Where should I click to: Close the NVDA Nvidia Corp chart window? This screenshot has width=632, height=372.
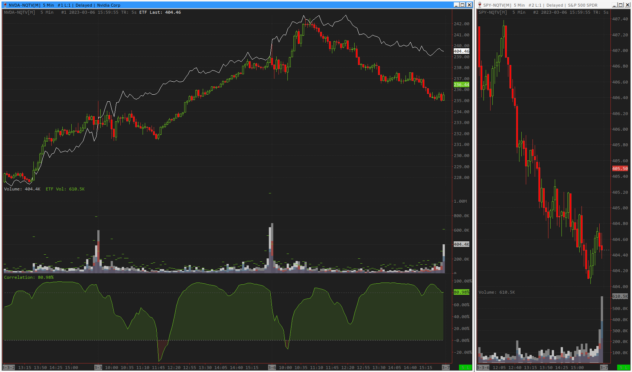point(469,5)
